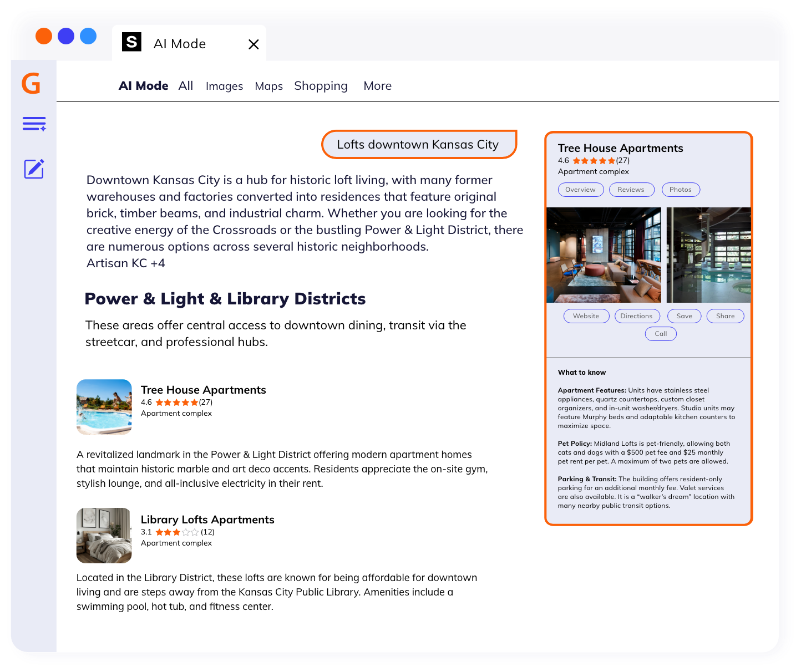
Task: Click the Lofts downtown Kansas City query box
Action: pos(419,144)
